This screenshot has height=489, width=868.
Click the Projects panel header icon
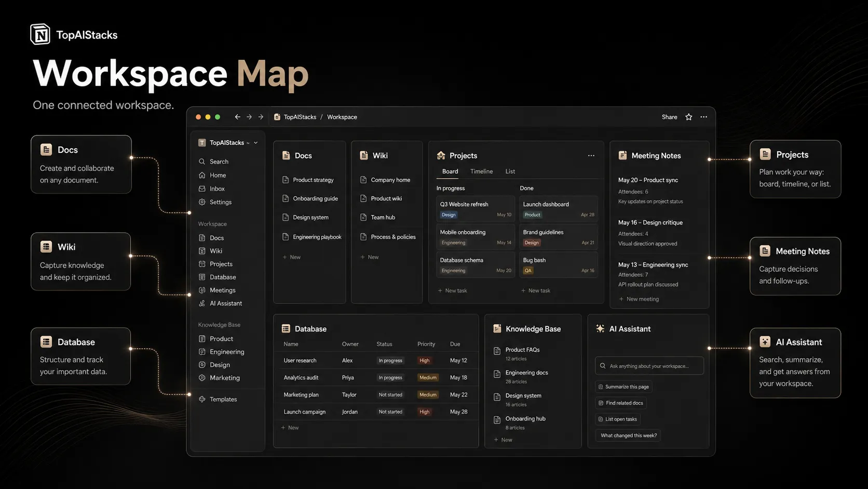(441, 155)
